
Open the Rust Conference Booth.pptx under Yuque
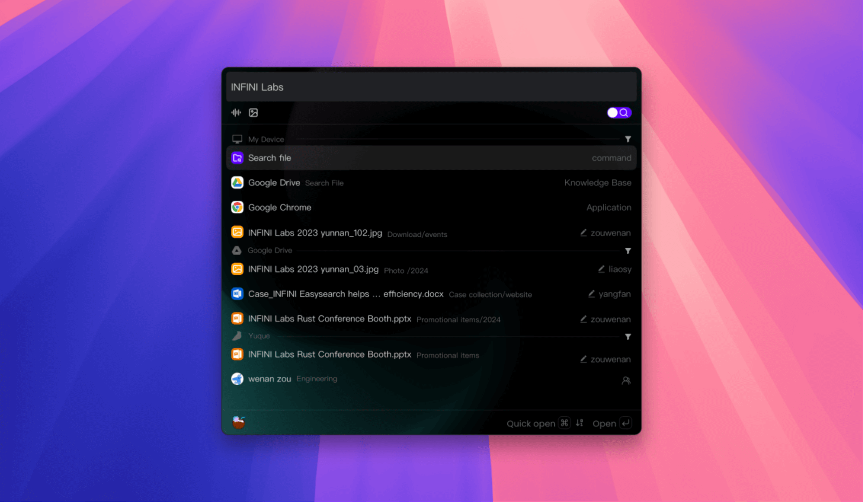click(329, 354)
